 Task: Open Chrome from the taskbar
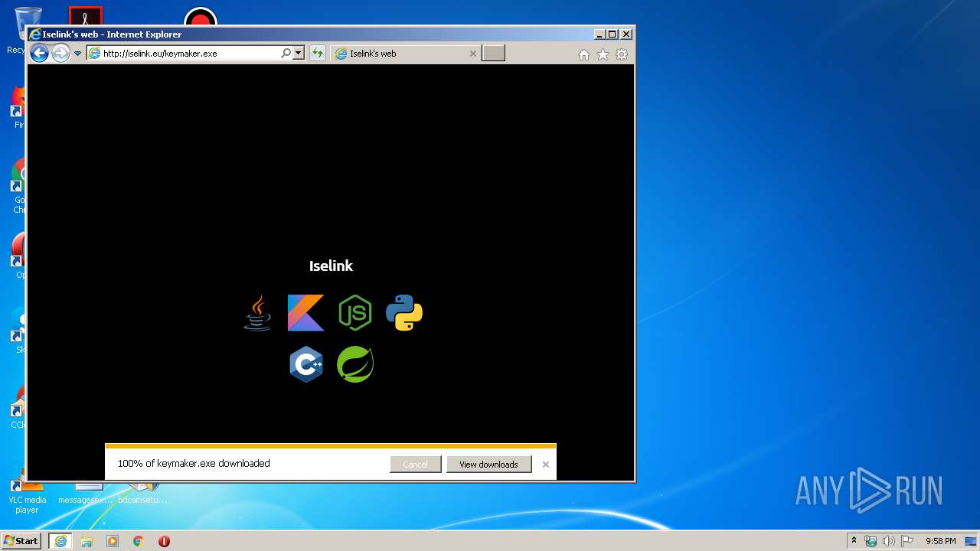139,541
